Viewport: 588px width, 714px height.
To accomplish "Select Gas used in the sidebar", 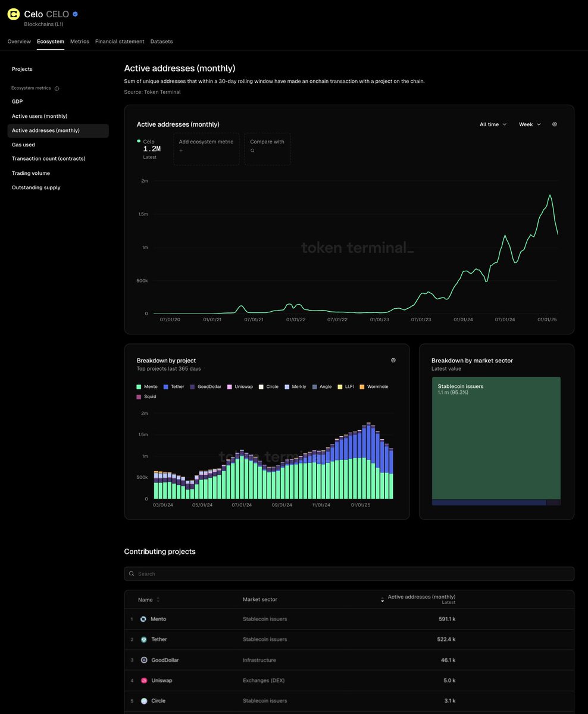I will 23,145.
